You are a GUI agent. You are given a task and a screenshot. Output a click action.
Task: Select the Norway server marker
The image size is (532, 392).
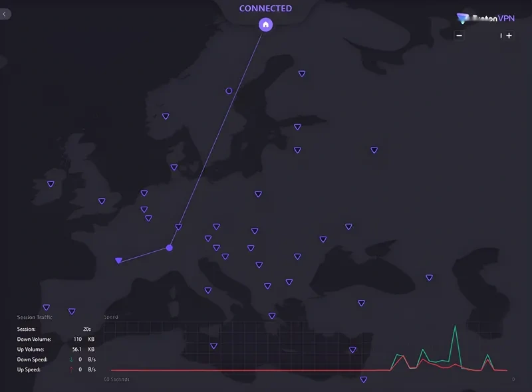[166, 116]
